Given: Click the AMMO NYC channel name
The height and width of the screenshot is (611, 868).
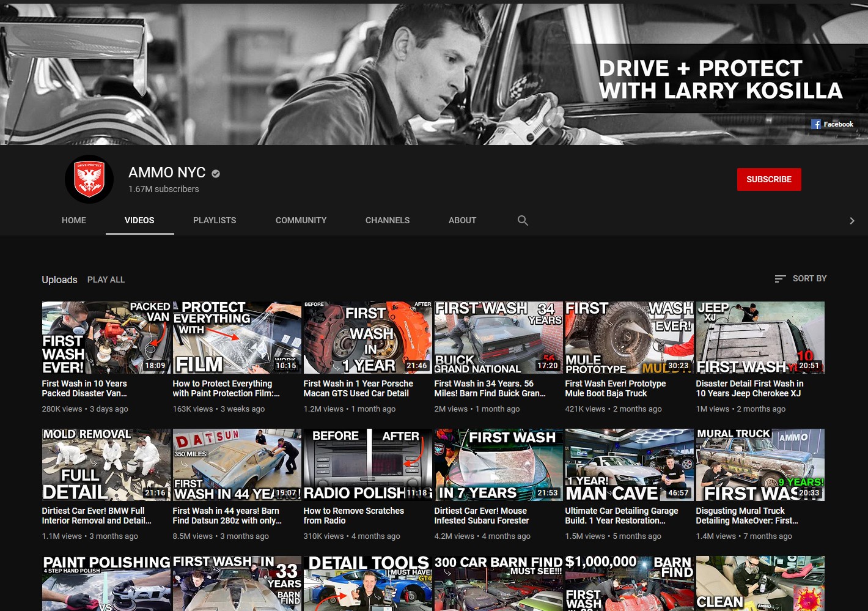Looking at the screenshot, I should pos(167,173).
